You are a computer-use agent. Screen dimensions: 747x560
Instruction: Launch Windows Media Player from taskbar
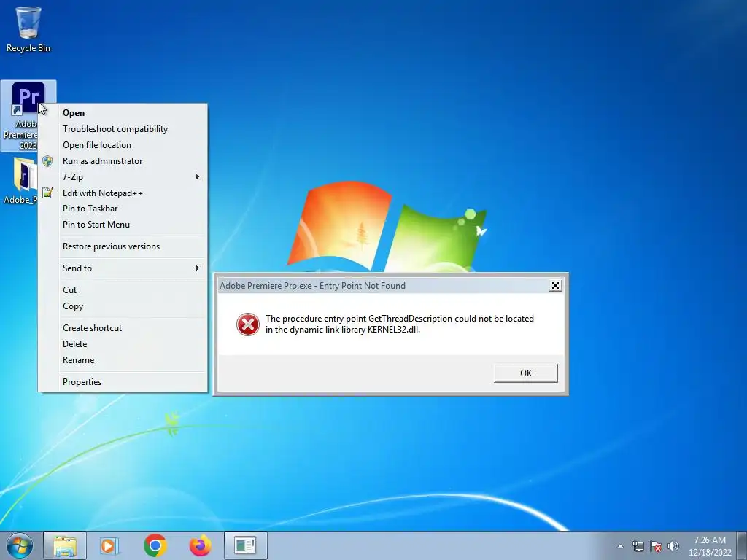click(109, 545)
